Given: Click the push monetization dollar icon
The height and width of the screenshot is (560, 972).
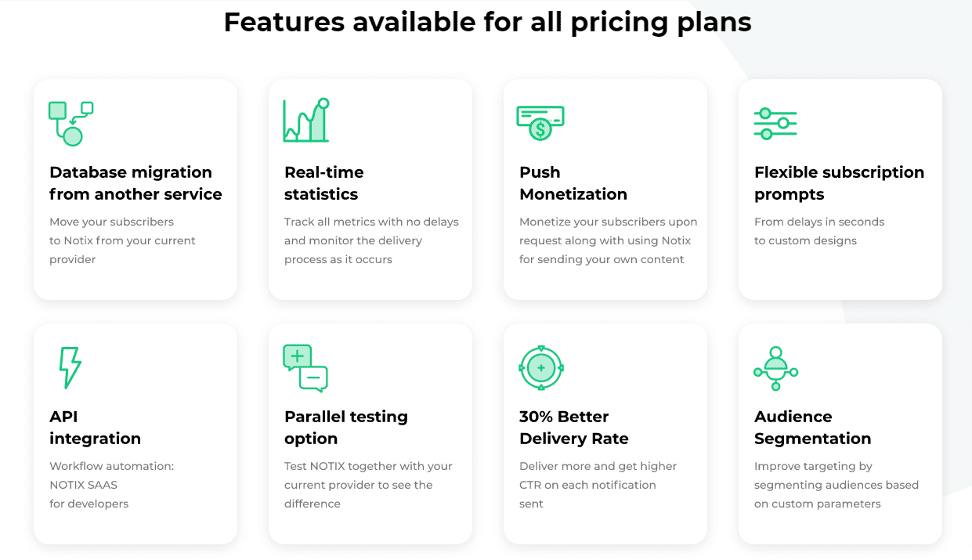Looking at the screenshot, I should click(x=540, y=122).
